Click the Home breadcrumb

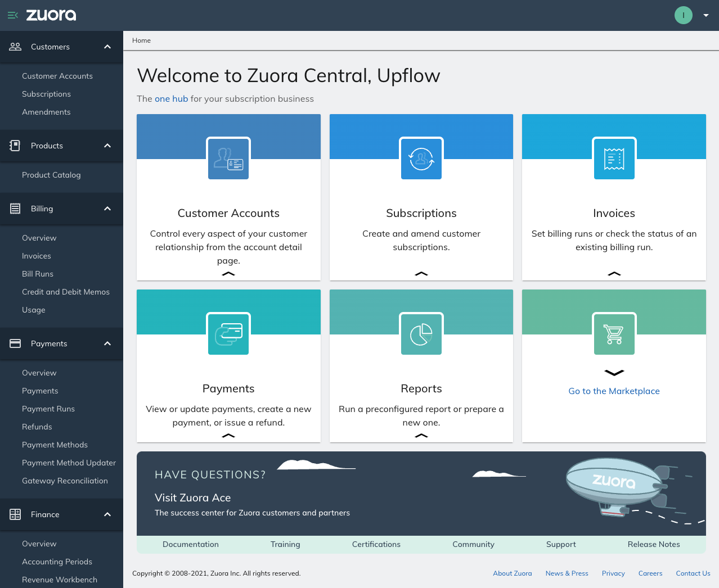click(x=141, y=40)
